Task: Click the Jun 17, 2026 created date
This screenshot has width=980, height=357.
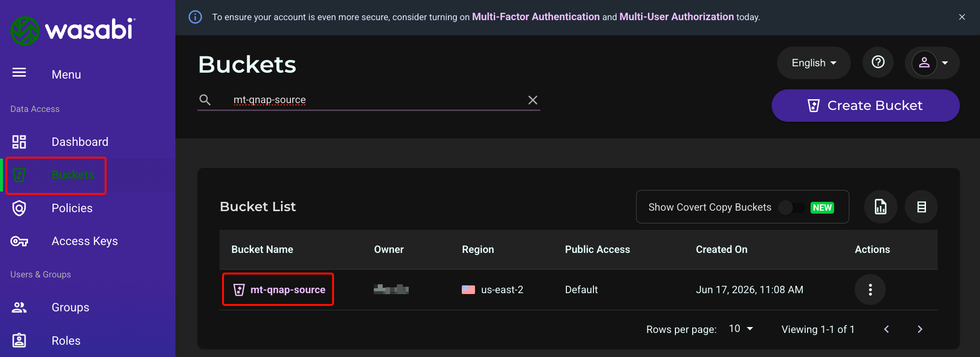Action: tap(750, 290)
